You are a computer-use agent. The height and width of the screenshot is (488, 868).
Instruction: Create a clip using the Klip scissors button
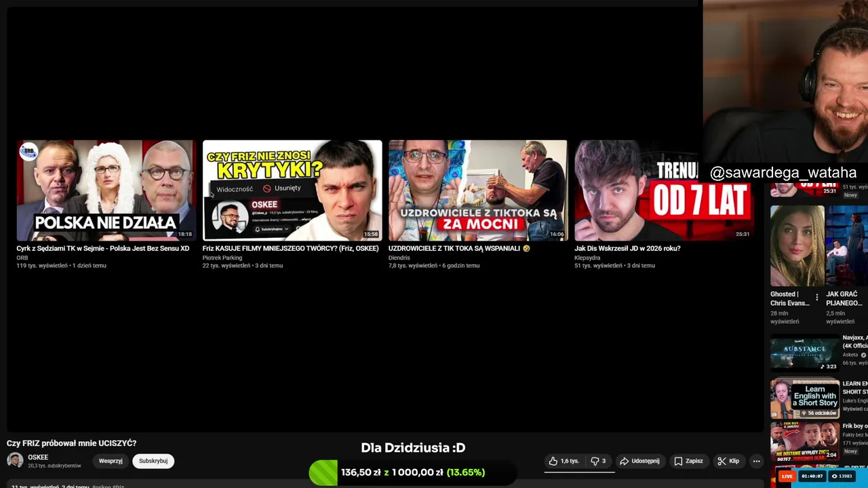tap(728, 461)
